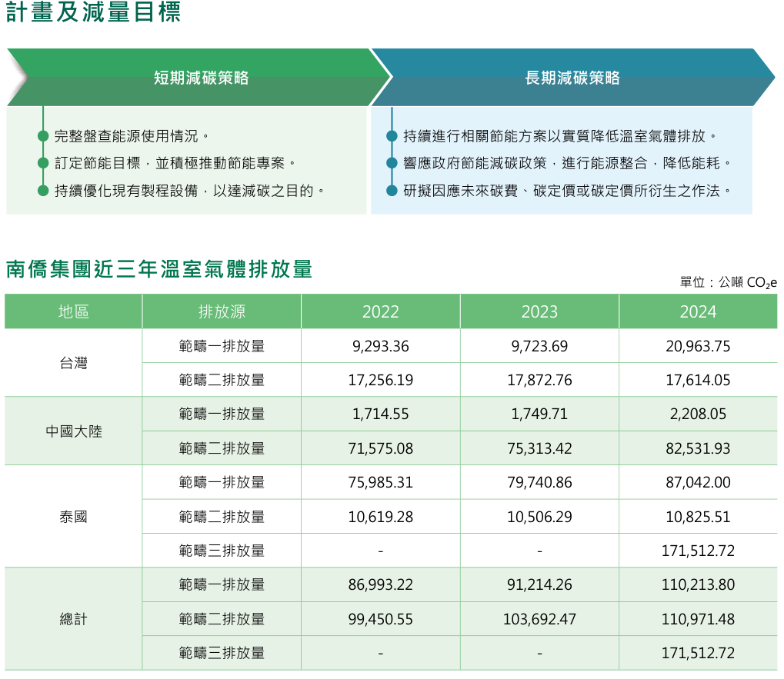
Task: Click the green bullet beside 完整盤查能源使用情況
Action: tap(43, 137)
